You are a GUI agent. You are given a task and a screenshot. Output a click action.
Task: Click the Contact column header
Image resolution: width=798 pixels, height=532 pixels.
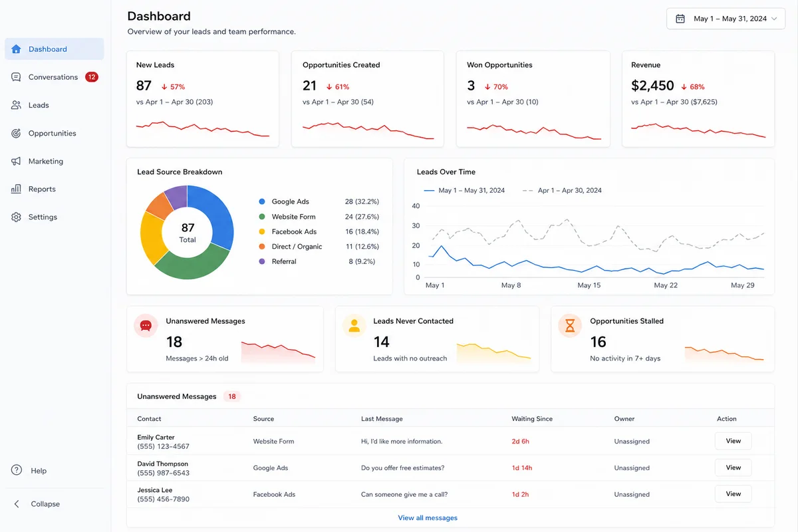click(149, 419)
